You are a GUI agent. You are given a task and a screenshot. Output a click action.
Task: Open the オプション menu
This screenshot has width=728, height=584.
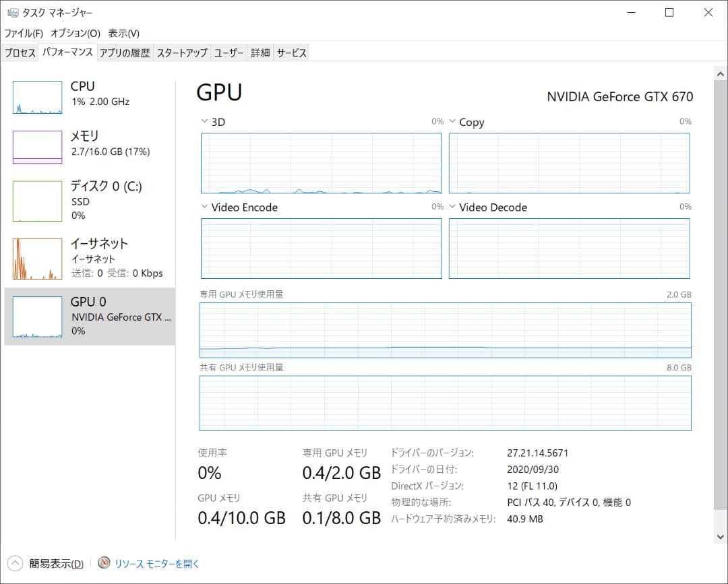pyautogui.click(x=74, y=33)
